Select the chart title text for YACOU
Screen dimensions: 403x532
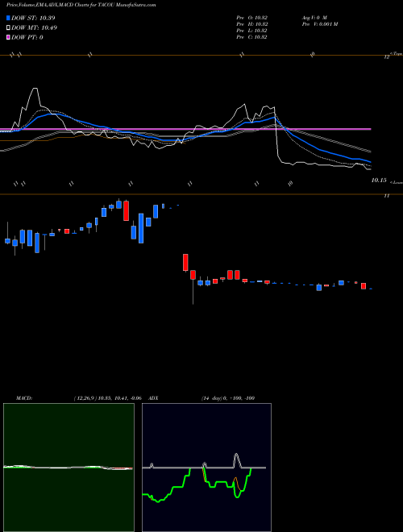81,6
